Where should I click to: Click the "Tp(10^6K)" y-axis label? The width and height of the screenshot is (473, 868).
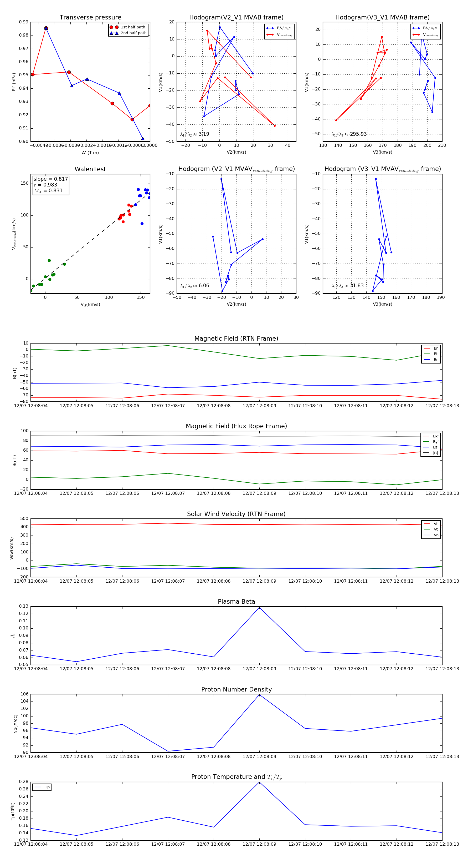click(13, 811)
